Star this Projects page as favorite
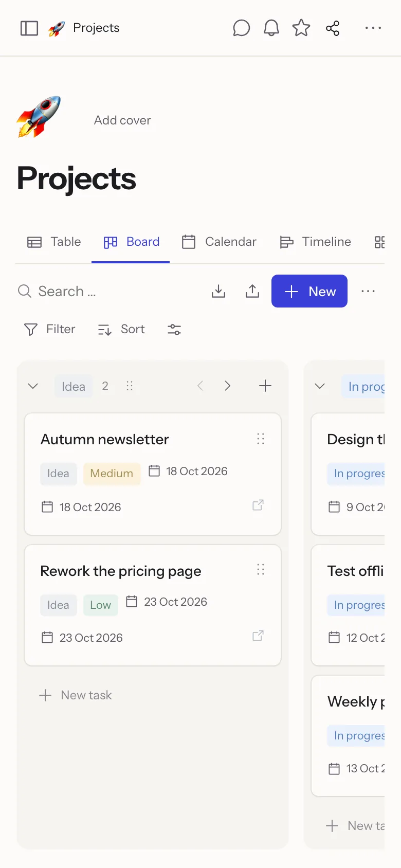Viewport: 401px width, 868px height. [301, 28]
